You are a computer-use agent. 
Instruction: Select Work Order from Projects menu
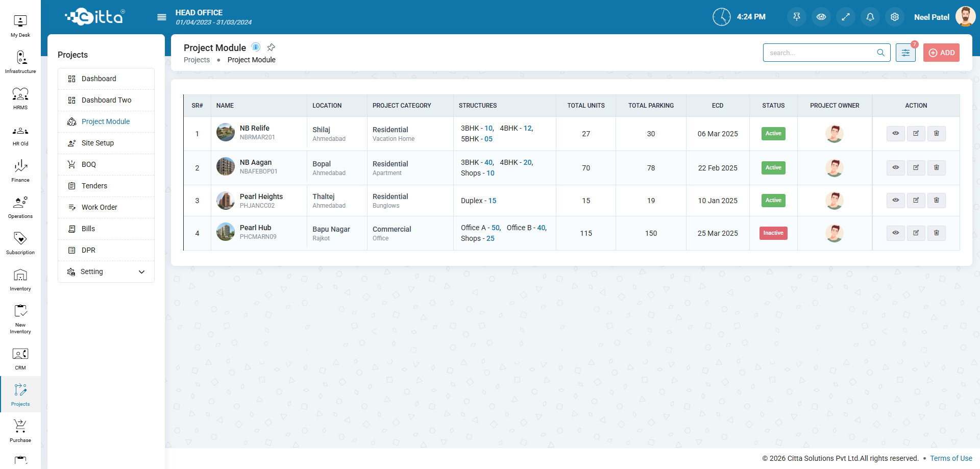tap(99, 208)
